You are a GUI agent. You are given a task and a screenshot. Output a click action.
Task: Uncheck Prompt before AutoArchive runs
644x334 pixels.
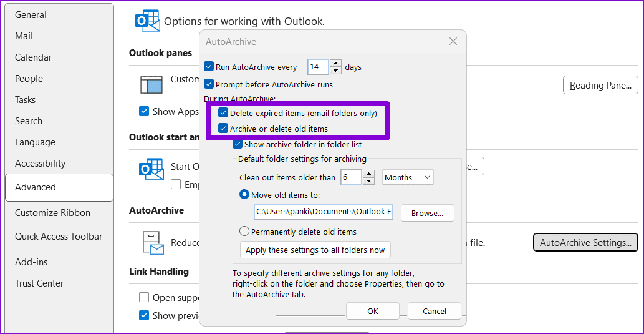[209, 84]
